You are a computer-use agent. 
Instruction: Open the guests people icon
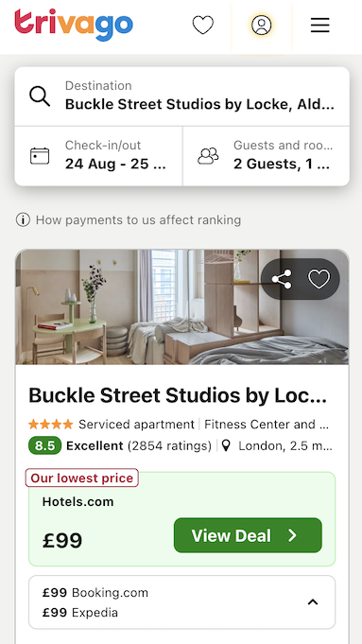208,156
